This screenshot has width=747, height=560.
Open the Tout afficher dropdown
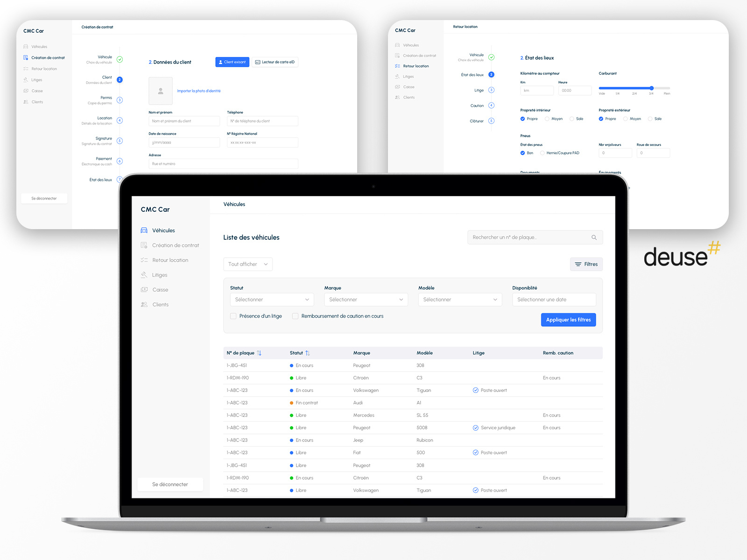point(247,264)
